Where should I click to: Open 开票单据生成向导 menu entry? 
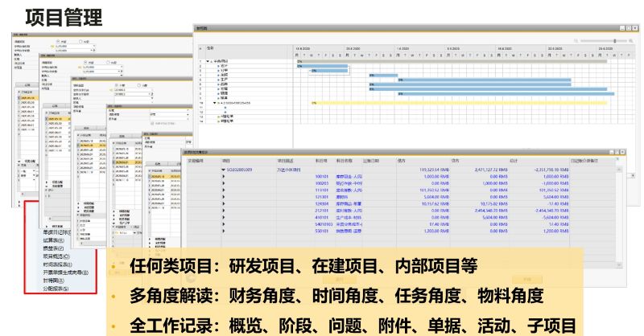[66, 272]
